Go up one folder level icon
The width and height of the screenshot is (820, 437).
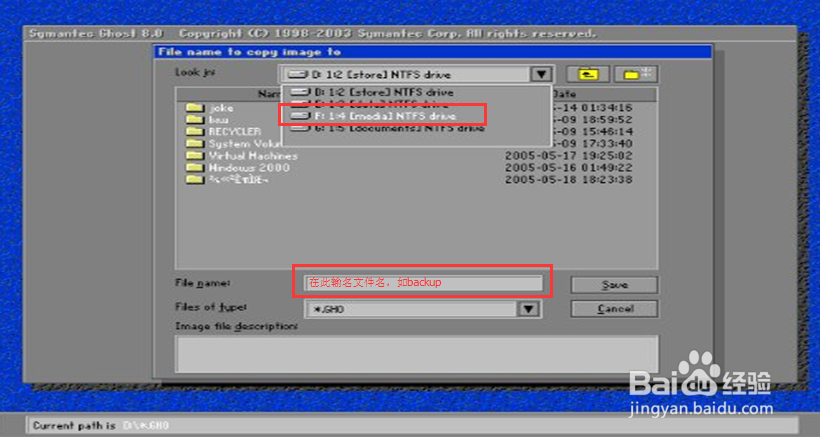pos(588,74)
